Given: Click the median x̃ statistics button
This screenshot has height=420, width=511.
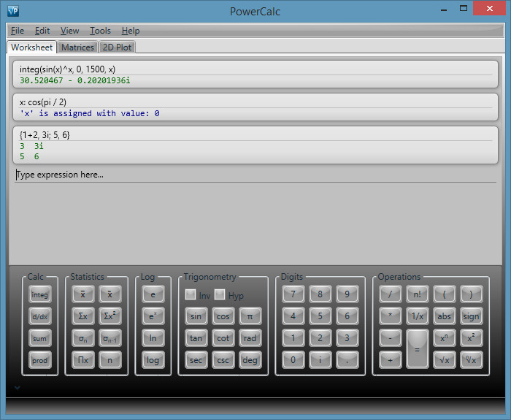Looking at the screenshot, I should pos(109,294).
